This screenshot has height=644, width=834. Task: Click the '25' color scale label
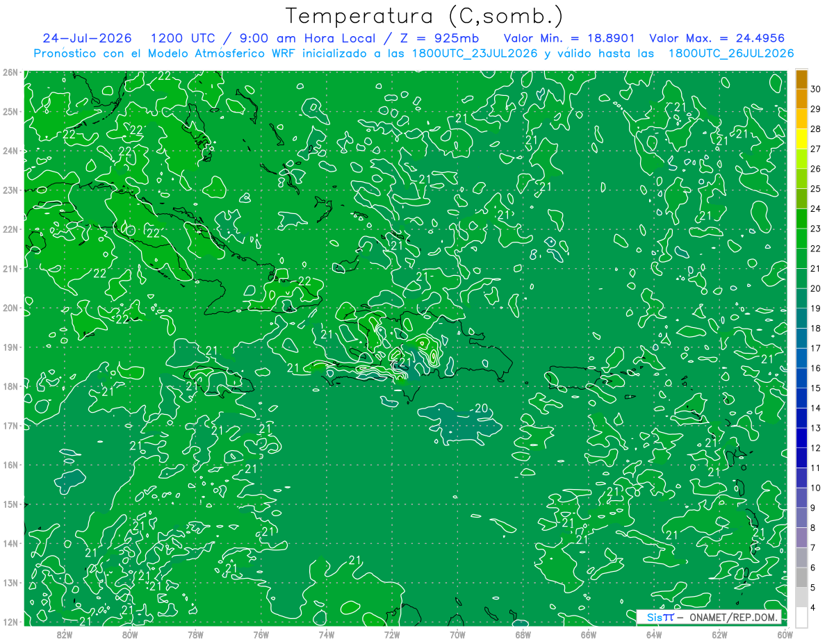pos(816,188)
